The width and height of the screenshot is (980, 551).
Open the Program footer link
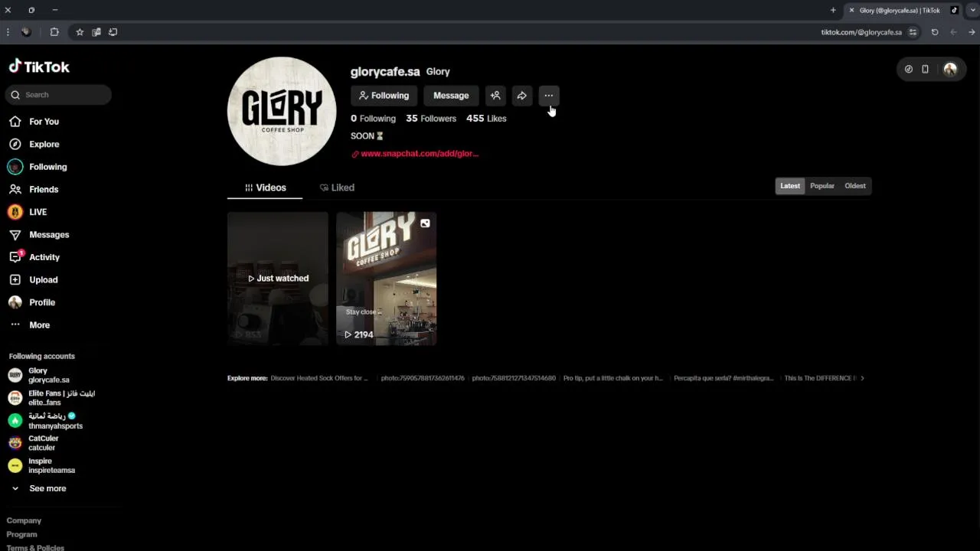[x=21, y=534]
